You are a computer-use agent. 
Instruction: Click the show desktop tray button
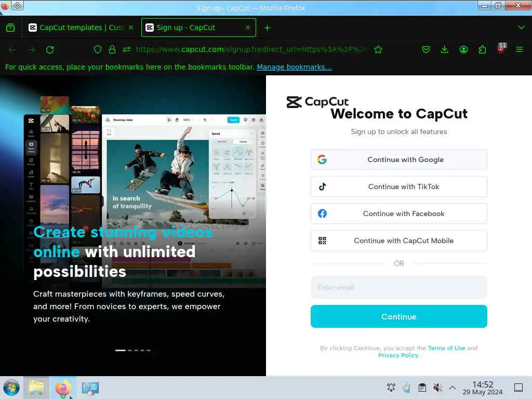[x=518, y=388]
